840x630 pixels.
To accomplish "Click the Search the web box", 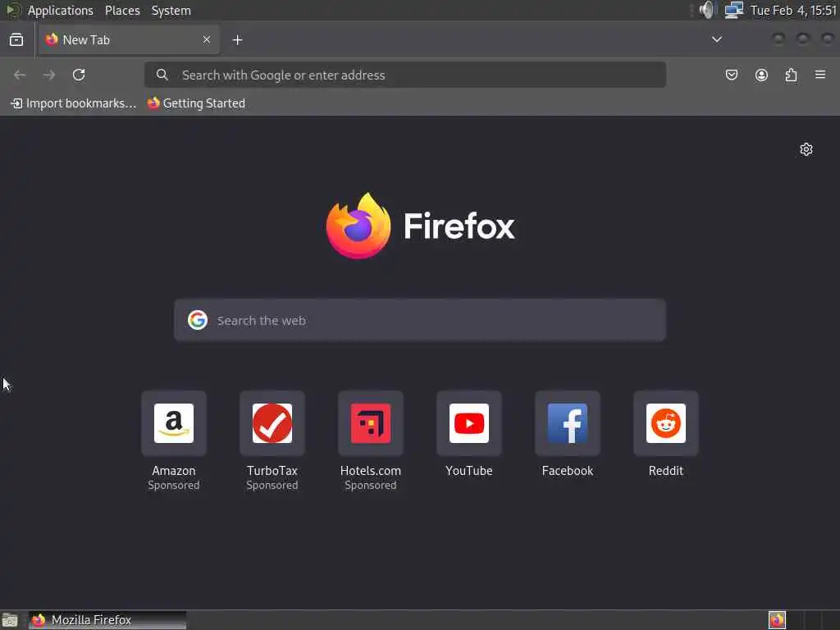I will (x=420, y=321).
